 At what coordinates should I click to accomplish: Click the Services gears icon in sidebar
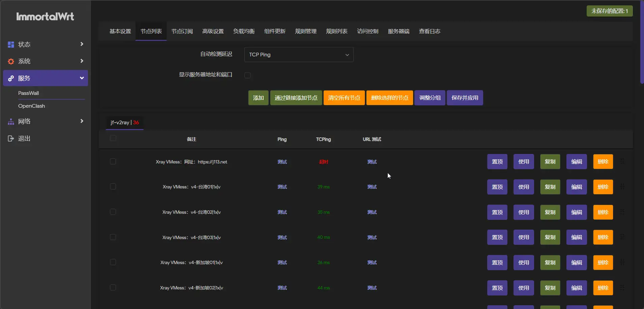[11, 78]
